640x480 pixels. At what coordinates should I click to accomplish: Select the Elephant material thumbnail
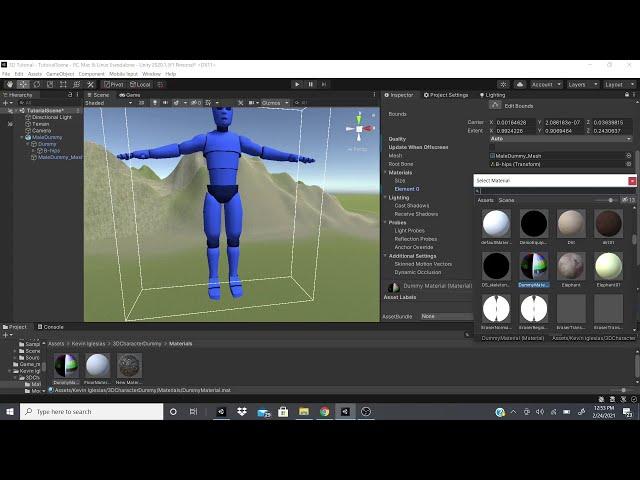(571, 266)
